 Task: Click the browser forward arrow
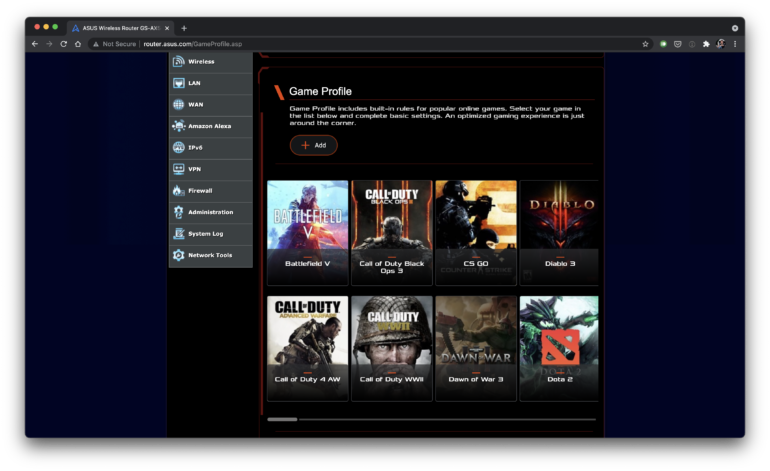49,44
